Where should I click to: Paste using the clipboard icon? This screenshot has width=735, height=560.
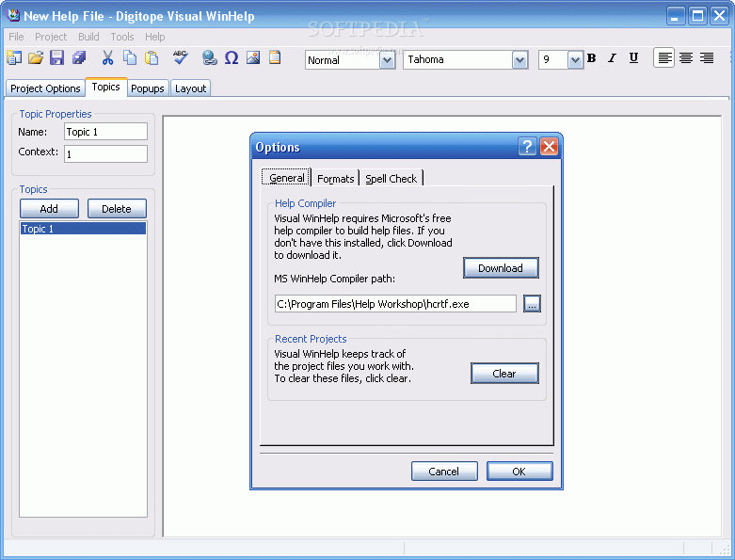[152, 57]
